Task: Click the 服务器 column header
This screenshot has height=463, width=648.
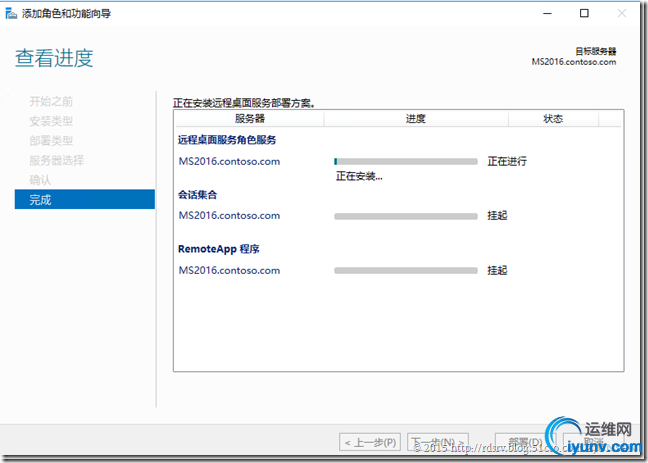Action: point(250,119)
